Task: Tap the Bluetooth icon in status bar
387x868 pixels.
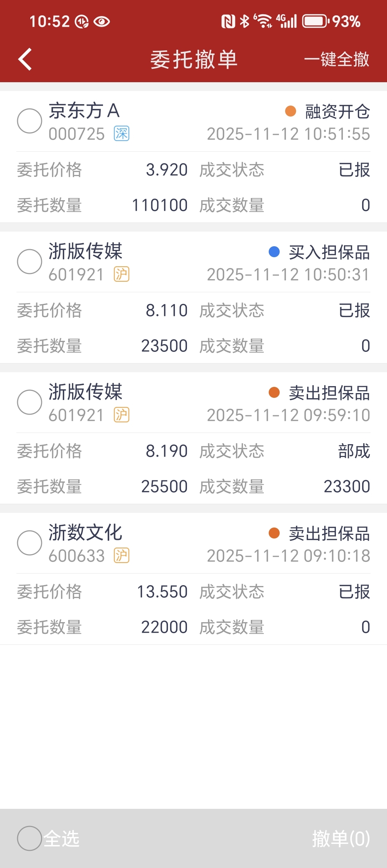Action: click(245, 21)
